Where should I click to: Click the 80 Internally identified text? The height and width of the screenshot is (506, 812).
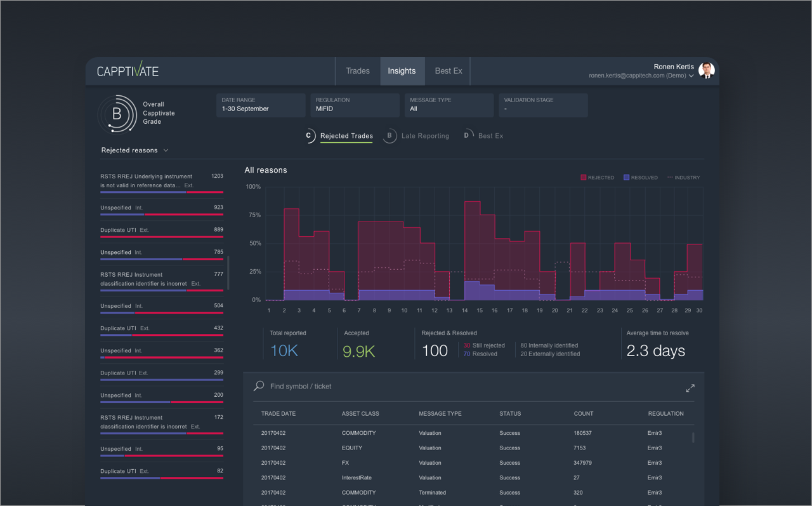click(x=549, y=345)
